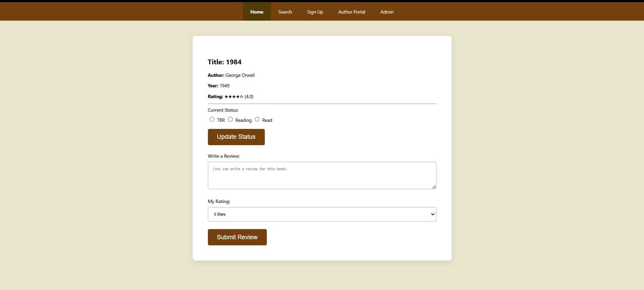This screenshot has width=644, height=290.
Task: Choose the Read status option
Action: [x=257, y=119]
